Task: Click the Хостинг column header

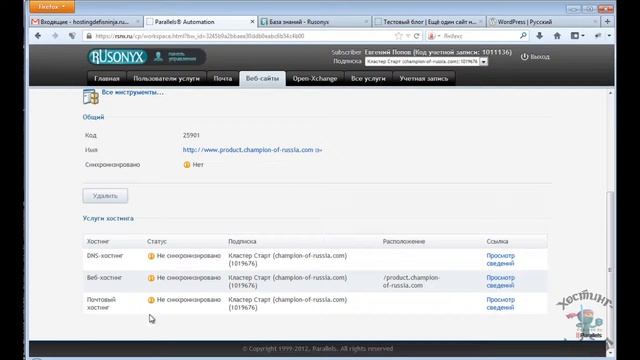Action: tap(98, 242)
